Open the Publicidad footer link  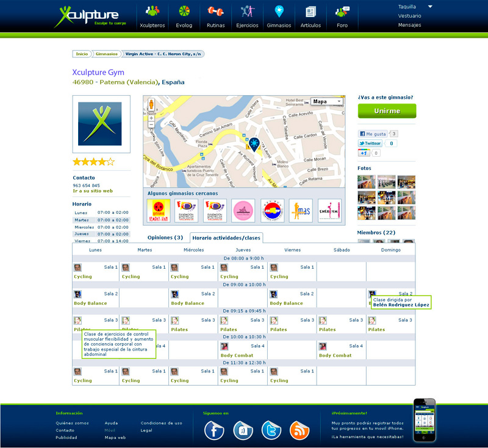coord(66,438)
